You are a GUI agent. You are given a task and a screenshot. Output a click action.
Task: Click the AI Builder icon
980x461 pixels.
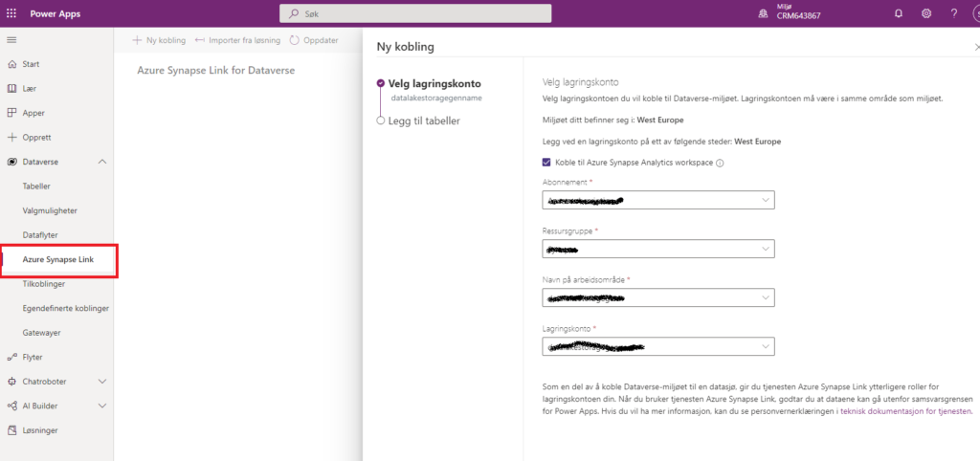coord(11,406)
